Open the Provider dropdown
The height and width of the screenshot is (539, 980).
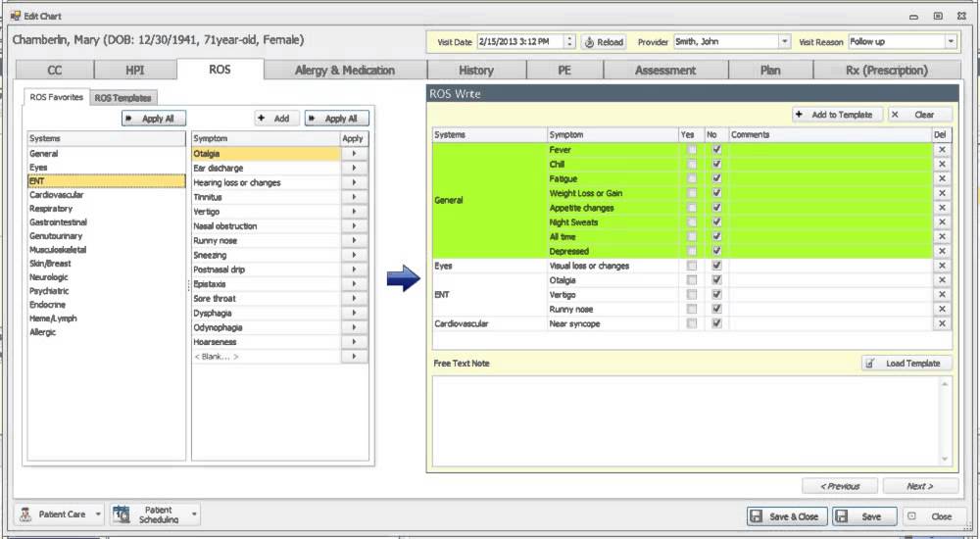click(784, 42)
